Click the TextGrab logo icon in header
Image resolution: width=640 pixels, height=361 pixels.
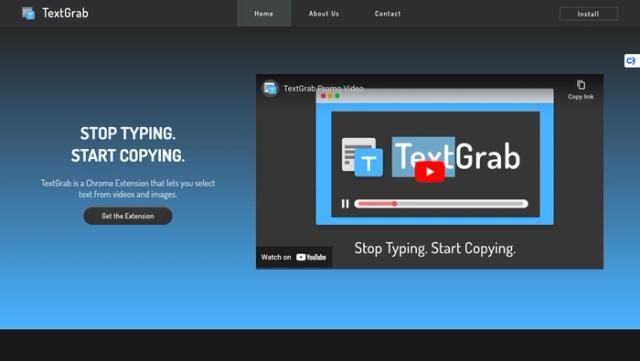tap(29, 13)
